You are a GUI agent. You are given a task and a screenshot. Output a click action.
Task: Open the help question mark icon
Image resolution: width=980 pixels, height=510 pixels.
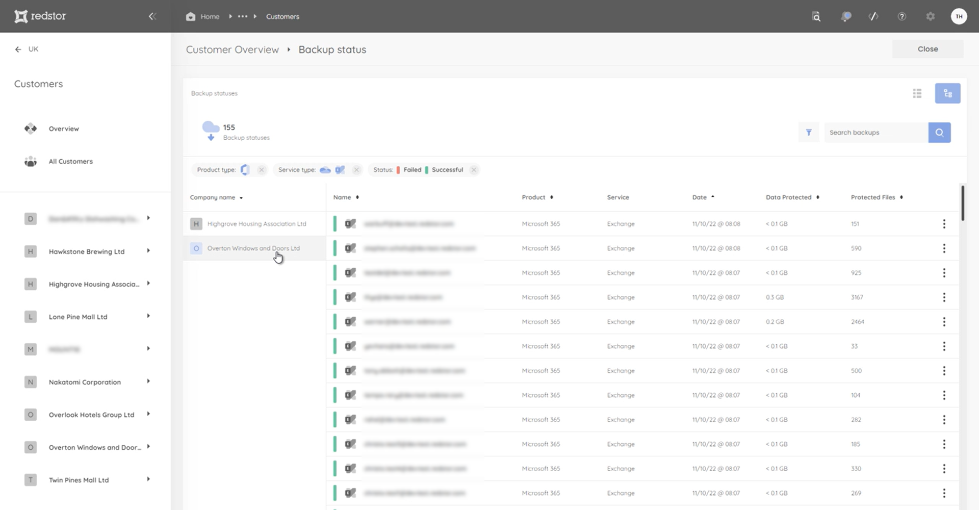pyautogui.click(x=902, y=16)
